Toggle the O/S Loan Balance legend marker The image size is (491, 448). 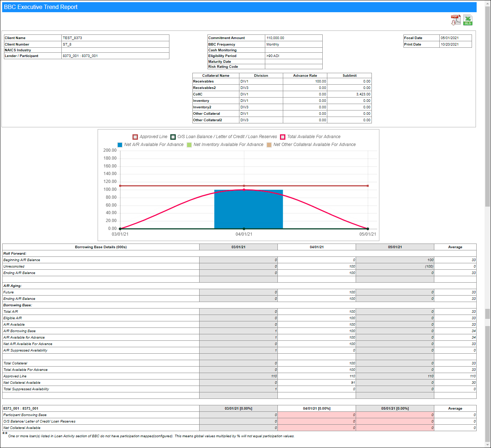pos(173,137)
